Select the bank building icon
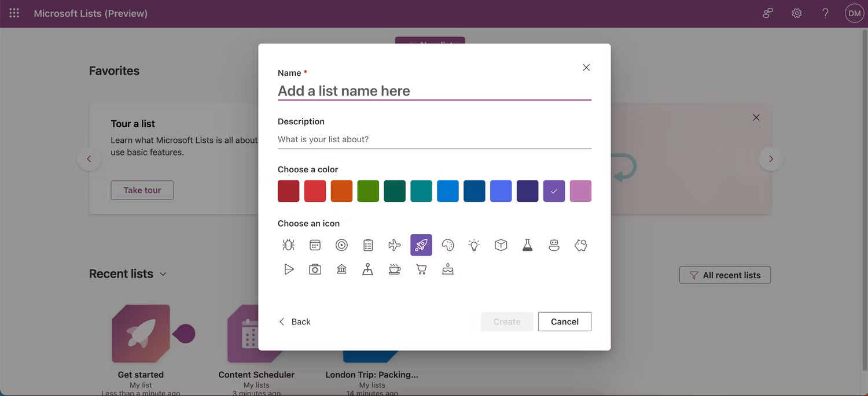 (341, 269)
